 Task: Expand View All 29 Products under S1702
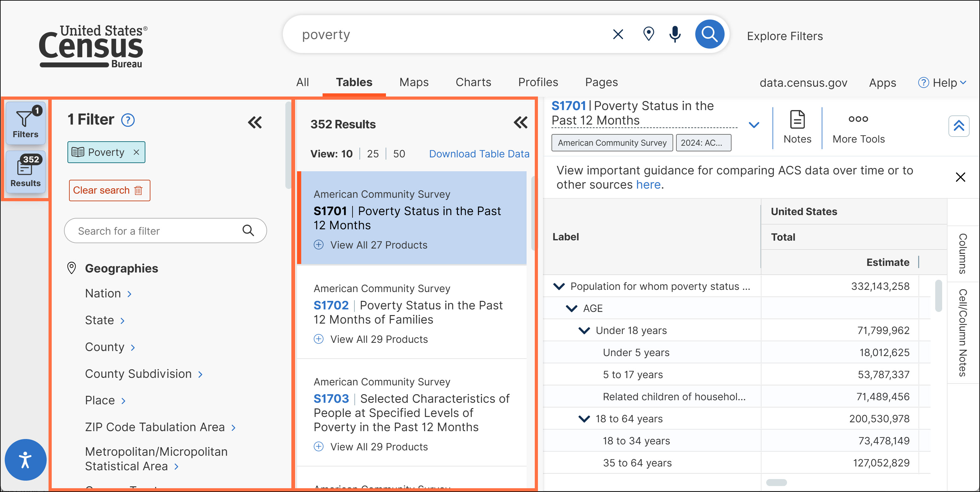click(378, 339)
